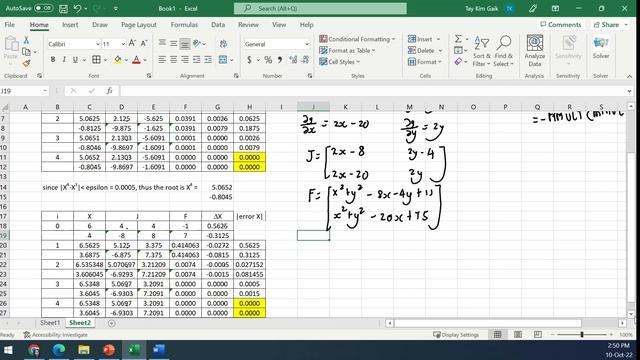Open the Delete cells dropdown
The image size is (640, 360).
click(425, 51)
